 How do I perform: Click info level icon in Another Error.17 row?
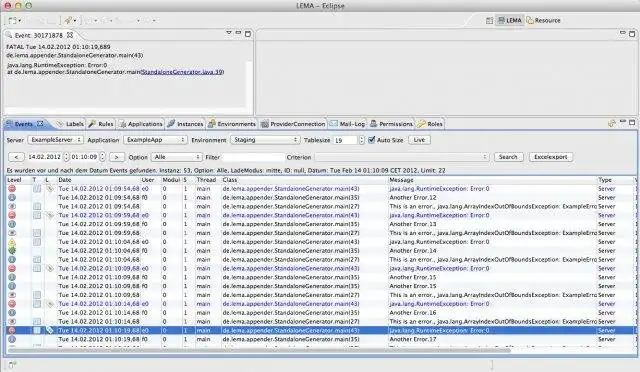click(12, 339)
